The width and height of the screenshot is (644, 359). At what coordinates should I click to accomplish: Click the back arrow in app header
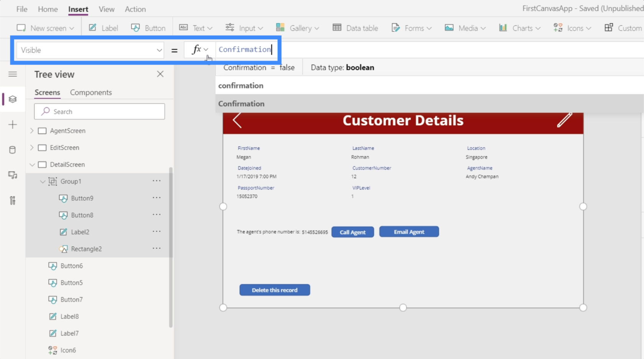click(x=237, y=120)
